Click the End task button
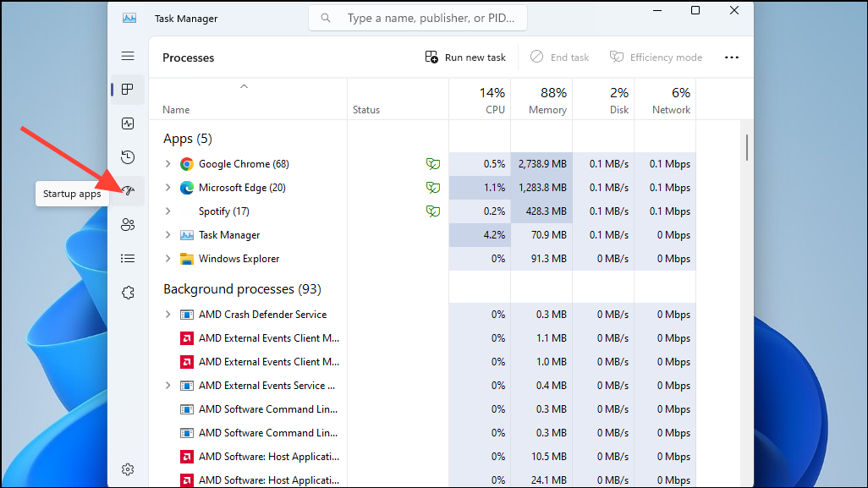Screen dimensions: 868x488 (560, 58)
